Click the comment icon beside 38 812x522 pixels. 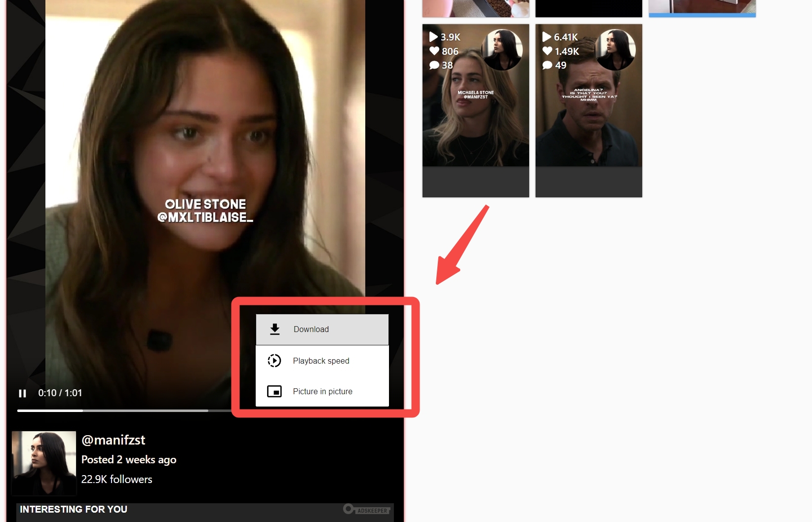coord(434,65)
